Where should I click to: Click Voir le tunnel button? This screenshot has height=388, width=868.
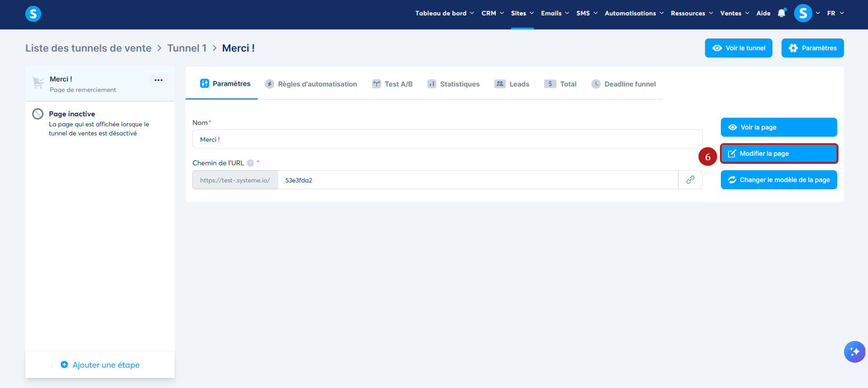click(739, 48)
